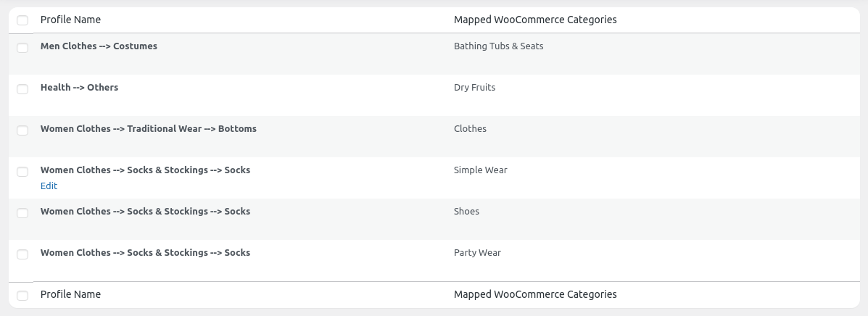Click the Bathing Tubs & Seats category cell
The image size is (868, 316).
[498, 46]
